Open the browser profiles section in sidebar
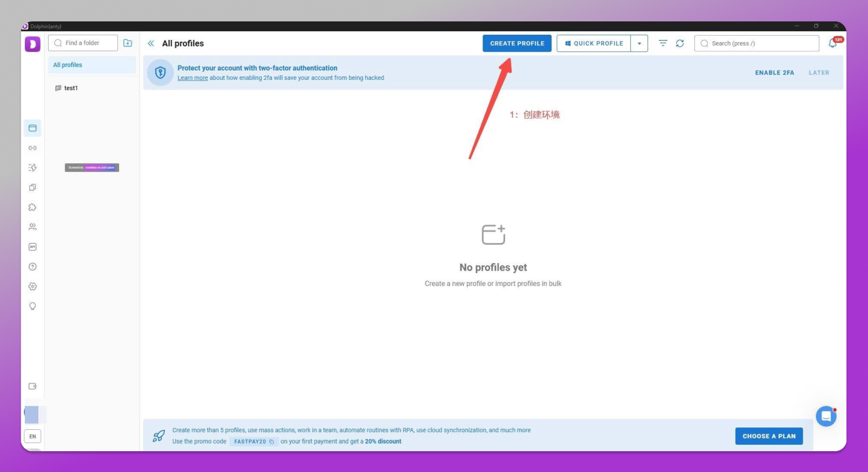 [x=32, y=128]
